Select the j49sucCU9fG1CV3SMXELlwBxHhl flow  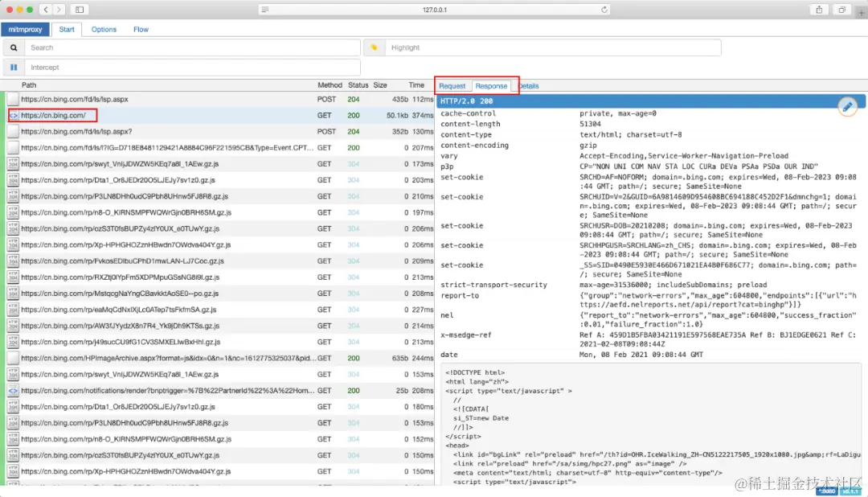(220, 342)
